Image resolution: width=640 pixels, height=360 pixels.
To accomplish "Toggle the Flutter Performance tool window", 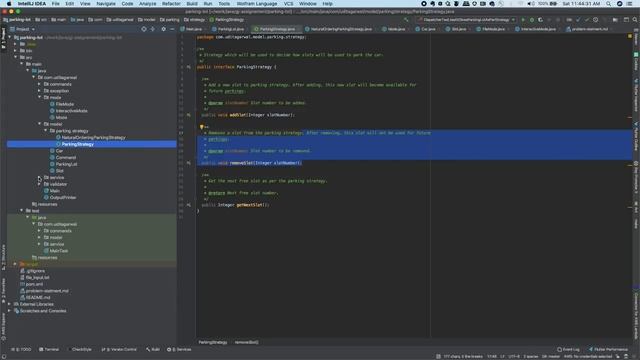I will [608, 349].
